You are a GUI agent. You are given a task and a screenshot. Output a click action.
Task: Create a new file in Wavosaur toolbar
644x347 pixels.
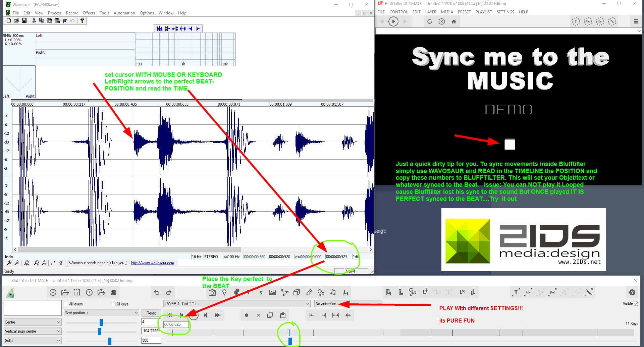(9, 20)
